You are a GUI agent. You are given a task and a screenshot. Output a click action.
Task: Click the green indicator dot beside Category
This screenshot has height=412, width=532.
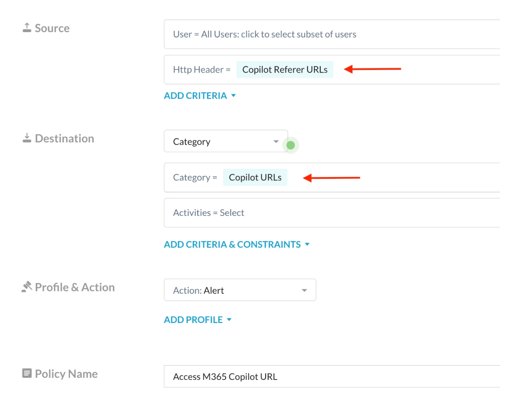point(290,145)
